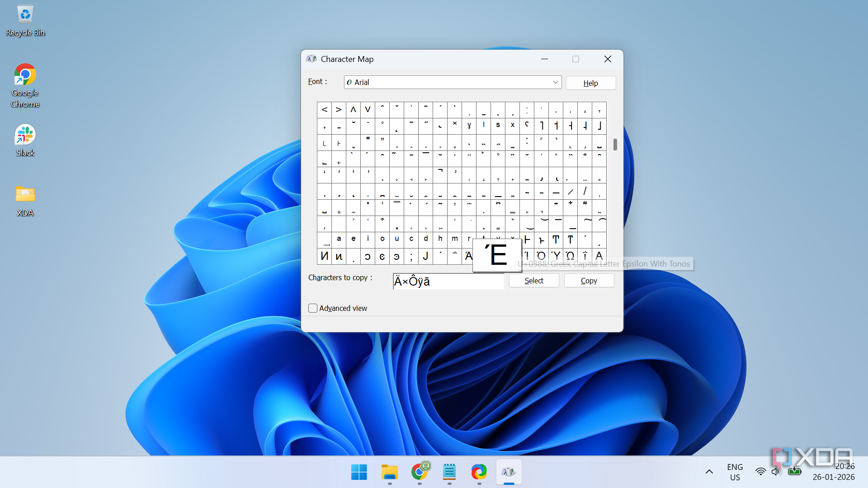Click the battery tray icon
The height and width of the screenshot is (488, 868).
pos(795,472)
